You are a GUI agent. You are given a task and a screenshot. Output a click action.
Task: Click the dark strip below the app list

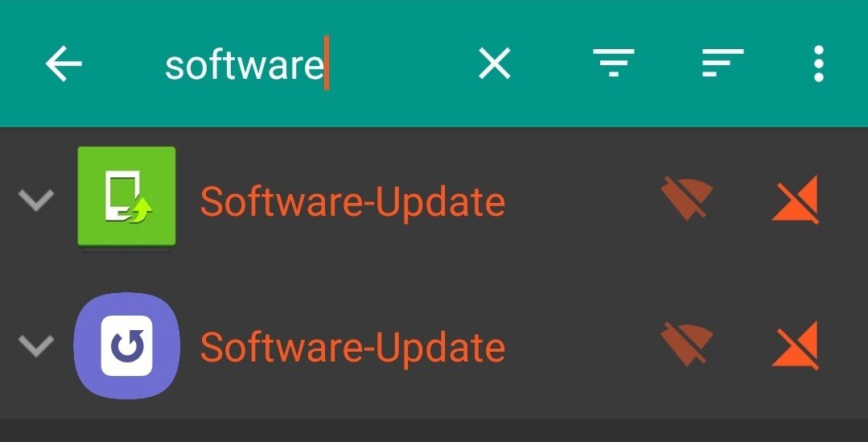tap(434, 431)
